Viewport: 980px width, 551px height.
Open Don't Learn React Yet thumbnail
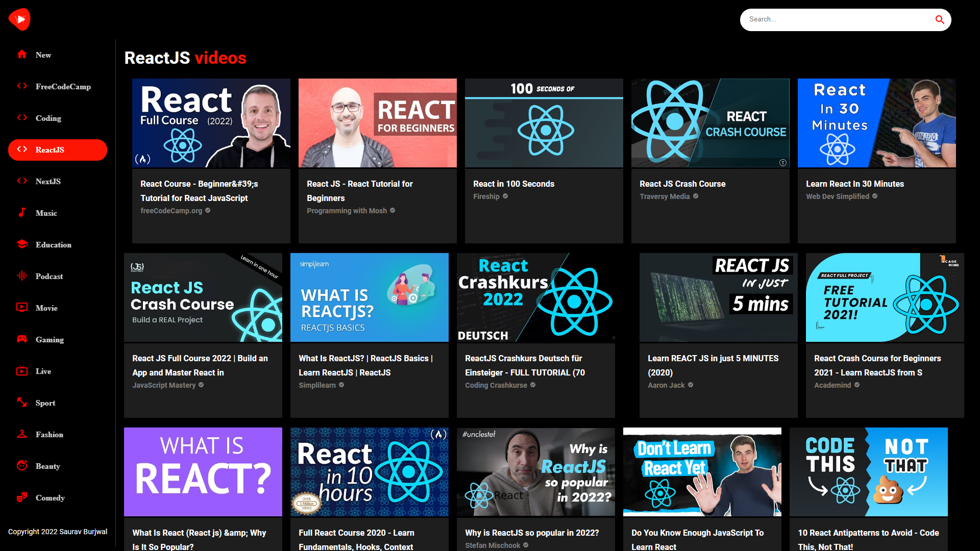pos(702,472)
